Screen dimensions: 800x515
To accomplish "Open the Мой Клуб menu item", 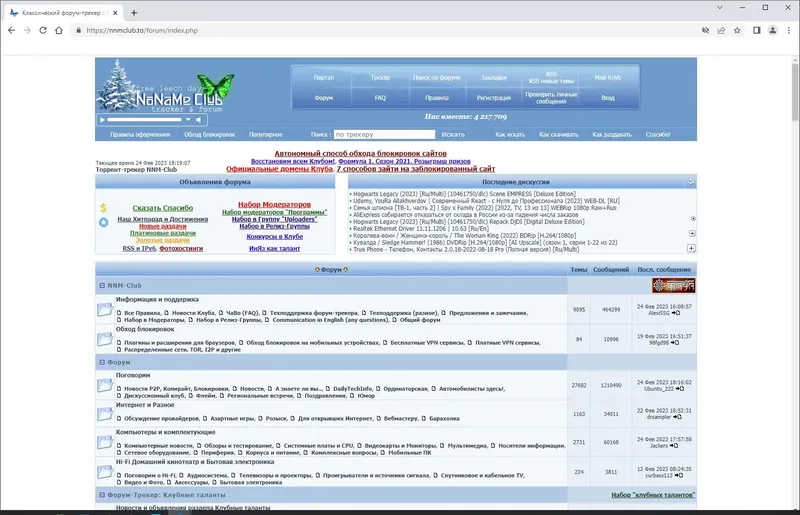I will [x=608, y=78].
